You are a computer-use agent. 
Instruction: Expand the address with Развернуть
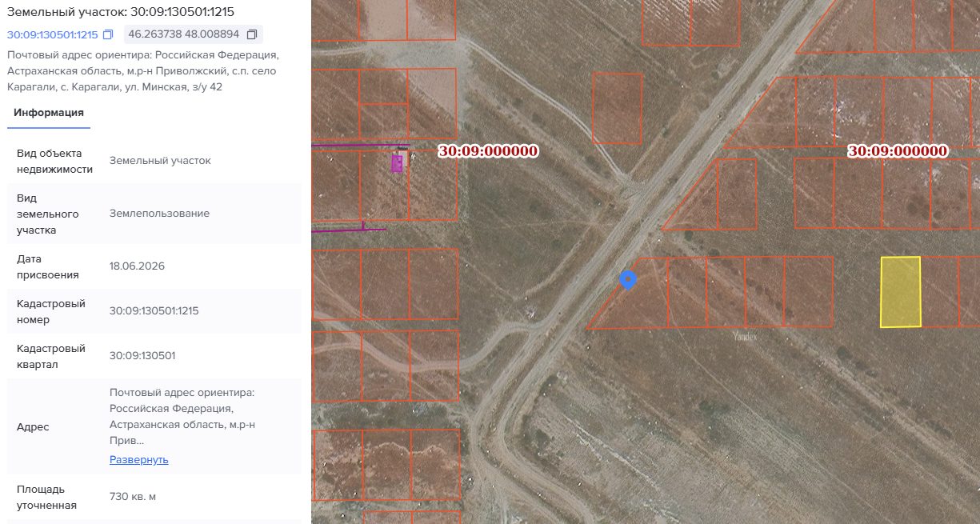(139, 460)
